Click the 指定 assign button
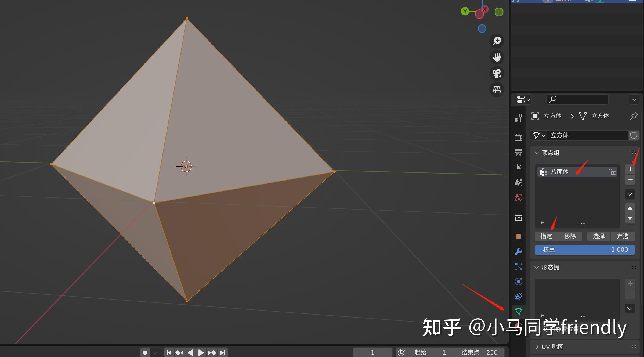 click(546, 236)
